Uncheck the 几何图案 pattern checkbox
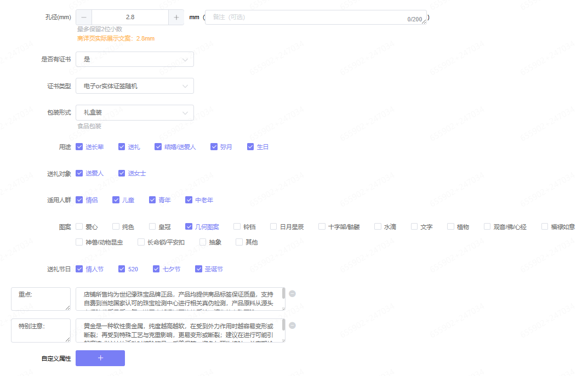The width and height of the screenshot is (588, 376). click(189, 226)
